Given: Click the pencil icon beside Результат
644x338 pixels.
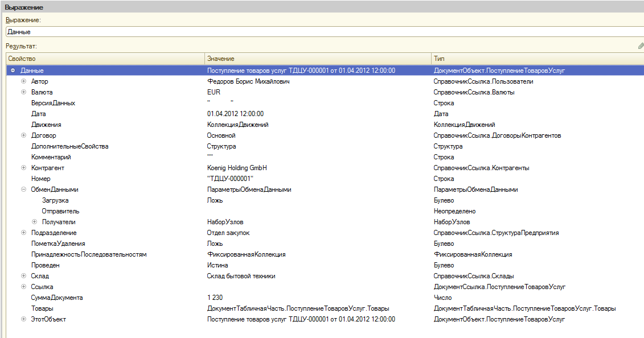Looking at the screenshot, I should [641, 46].
